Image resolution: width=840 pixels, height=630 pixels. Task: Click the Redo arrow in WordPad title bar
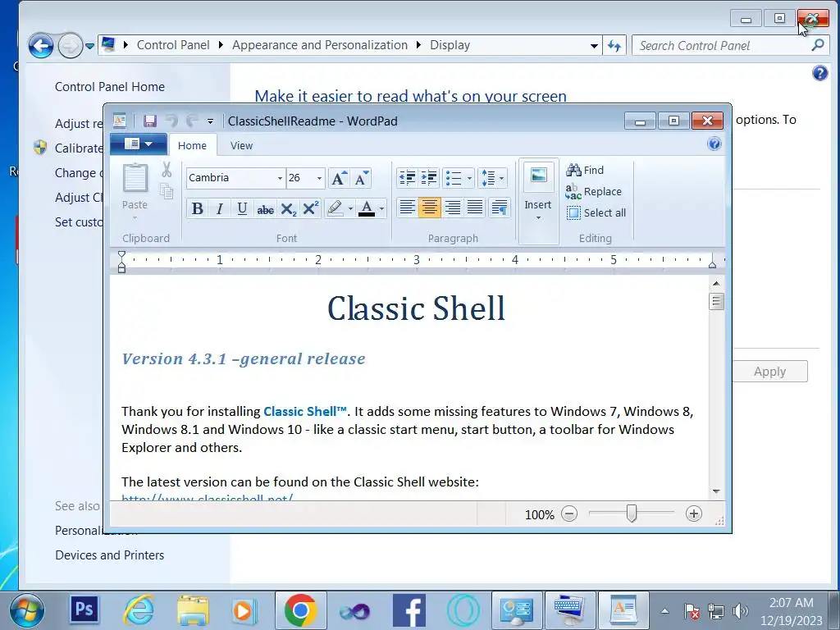point(192,121)
